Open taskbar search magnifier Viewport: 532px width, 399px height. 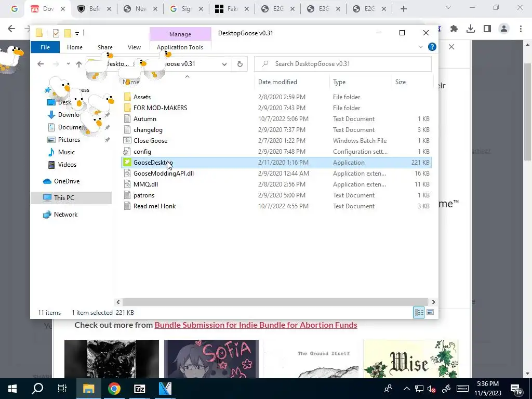(37, 389)
